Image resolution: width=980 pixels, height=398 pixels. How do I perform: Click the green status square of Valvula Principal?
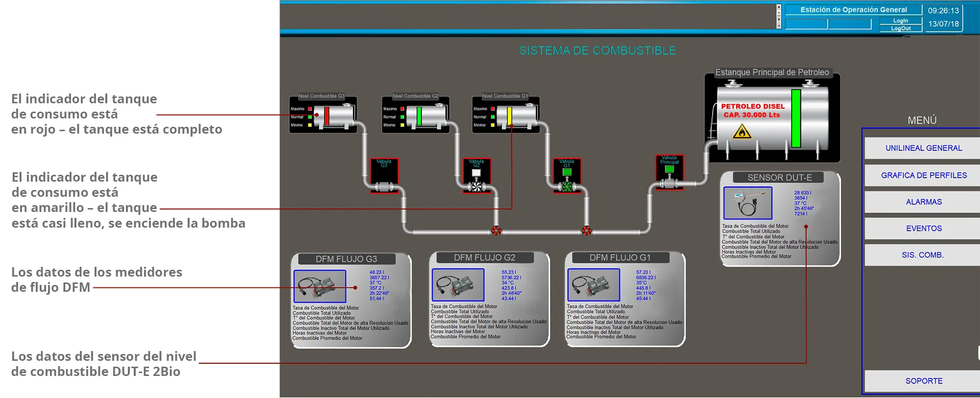point(669,169)
